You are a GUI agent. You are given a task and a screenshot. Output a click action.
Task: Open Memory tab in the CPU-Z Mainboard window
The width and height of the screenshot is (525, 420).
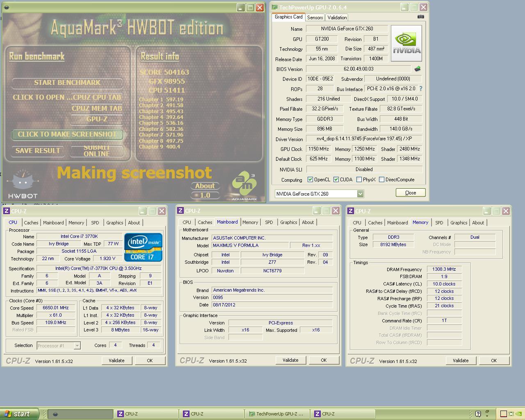tap(250, 222)
